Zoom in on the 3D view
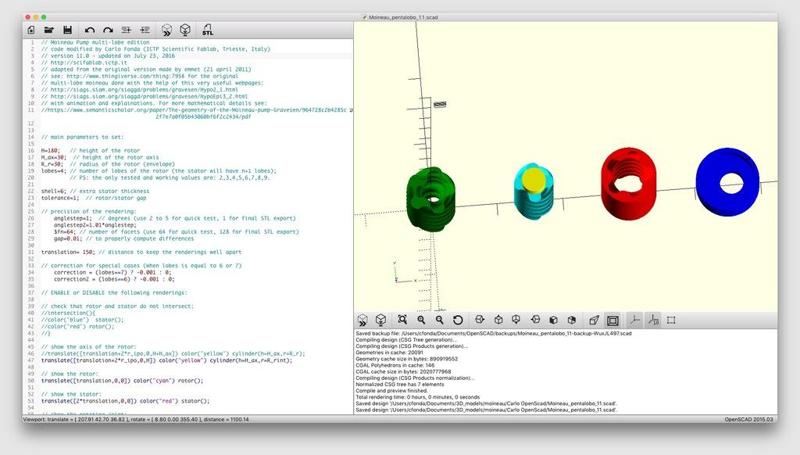This screenshot has height=455, width=800. [421, 320]
